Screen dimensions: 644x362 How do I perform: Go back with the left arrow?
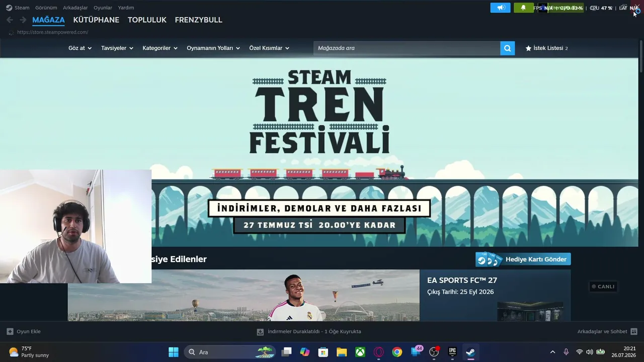(10, 20)
